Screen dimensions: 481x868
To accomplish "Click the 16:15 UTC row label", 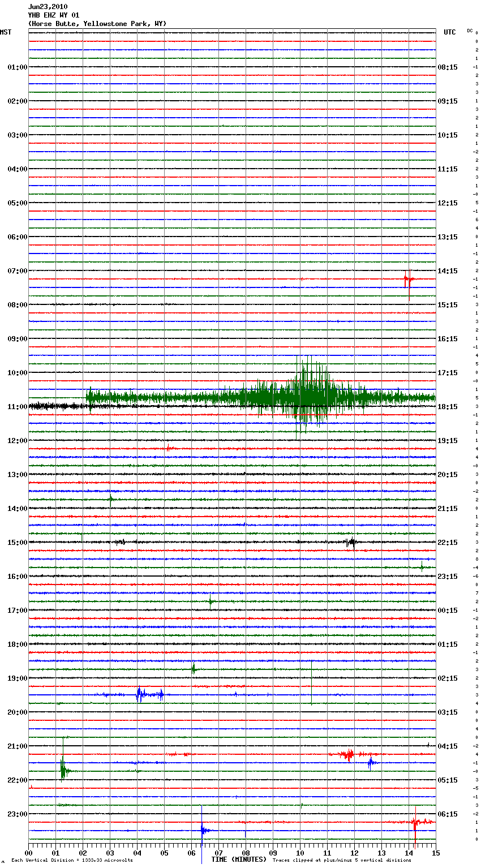I will 448,339.
